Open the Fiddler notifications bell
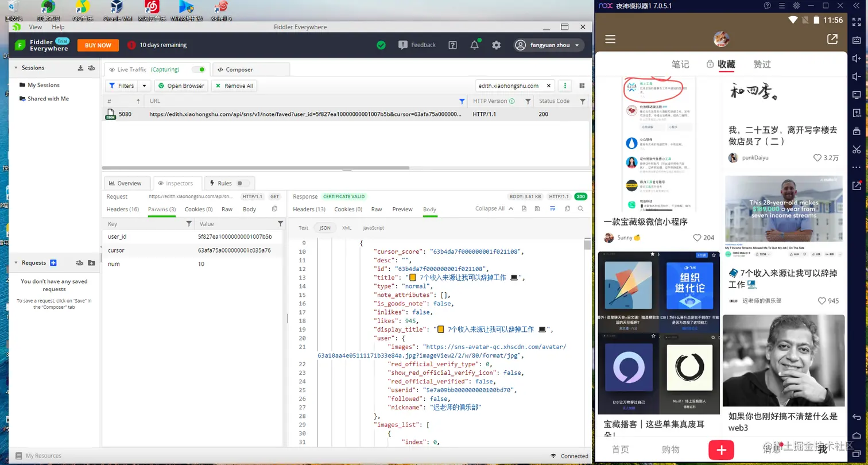This screenshot has width=868, height=465. 475,45
